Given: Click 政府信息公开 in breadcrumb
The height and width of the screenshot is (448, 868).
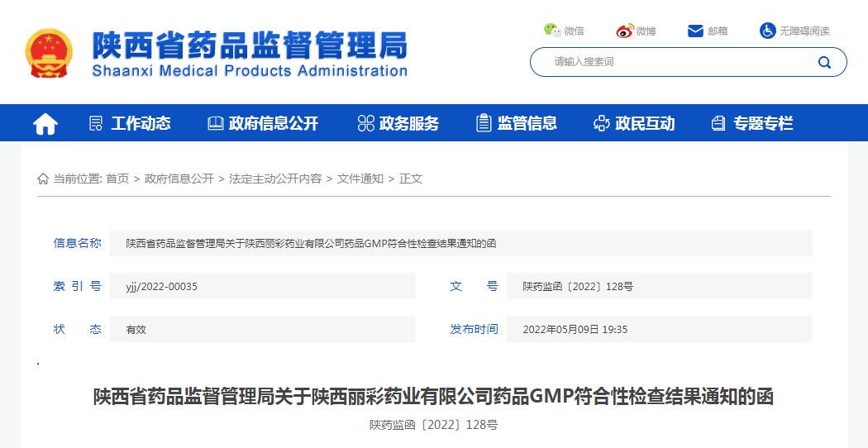Looking at the screenshot, I should (179, 179).
